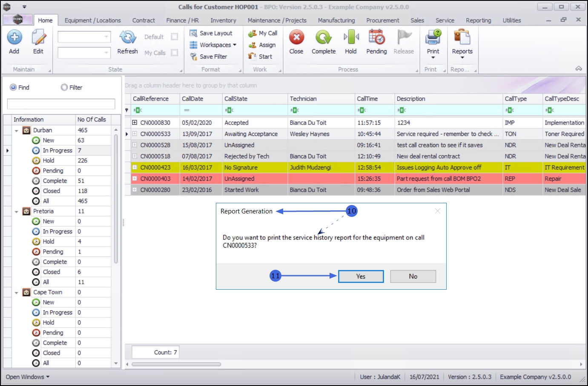This screenshot has width=588, height=386.
Task: Switch to the Reporting tab
Action: click(478, 20)
